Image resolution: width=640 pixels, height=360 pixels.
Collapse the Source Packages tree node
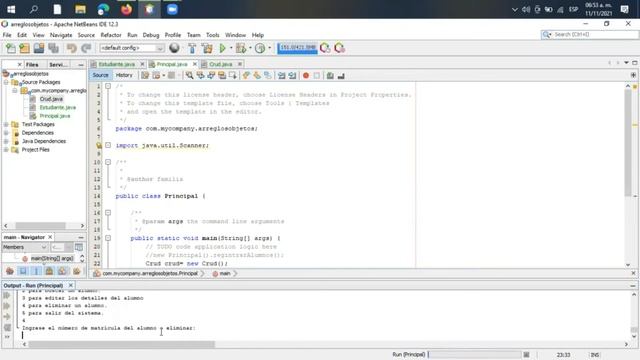pyautogui.click(x=6, y=82)
